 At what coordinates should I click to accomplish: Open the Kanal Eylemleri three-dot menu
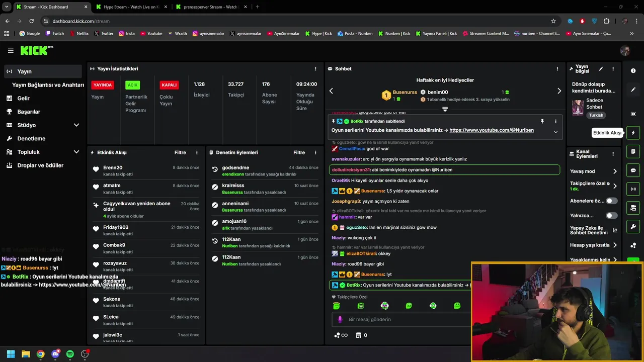pyautogui.click(x=613, y=154)
